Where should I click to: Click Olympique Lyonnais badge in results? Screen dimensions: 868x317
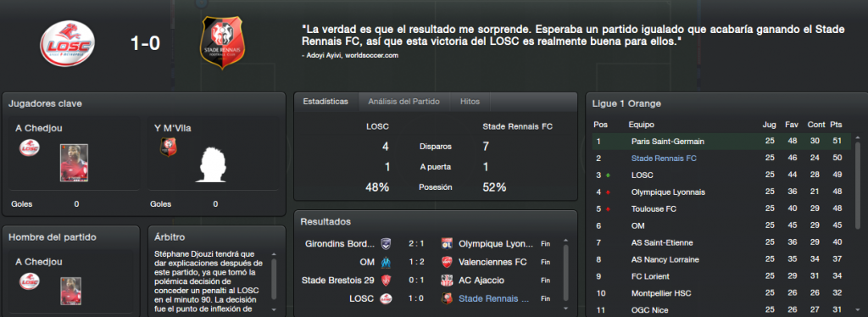[x=447, y=244]
